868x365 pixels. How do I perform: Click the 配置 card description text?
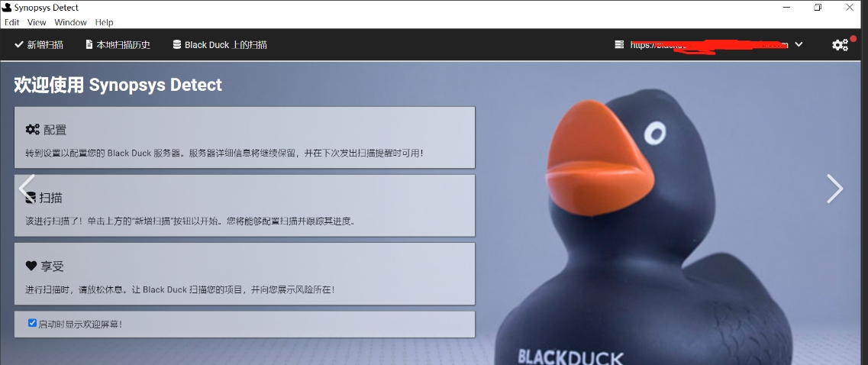224,153
